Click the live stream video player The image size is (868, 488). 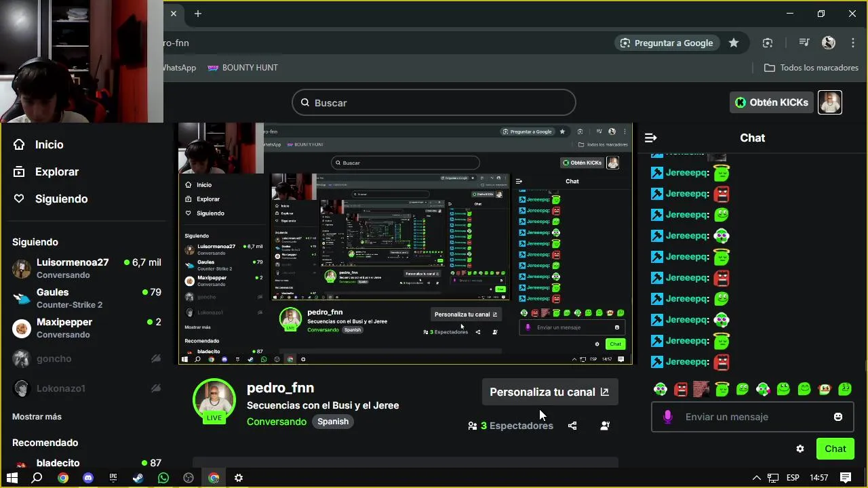pyautogui.click(x=406, y=243)
